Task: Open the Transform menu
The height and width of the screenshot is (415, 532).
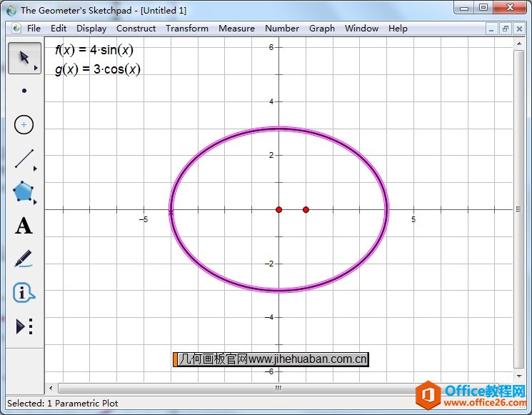Action: point(187,29)
